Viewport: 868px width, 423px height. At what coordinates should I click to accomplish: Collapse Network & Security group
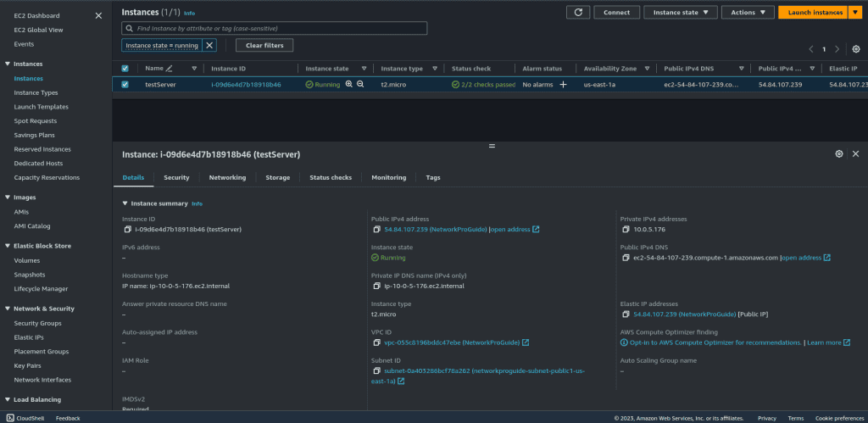(x=7, y=309)
